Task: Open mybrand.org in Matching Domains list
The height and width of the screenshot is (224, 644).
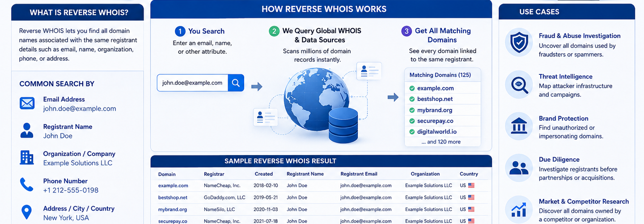Action: click(435, 110)
